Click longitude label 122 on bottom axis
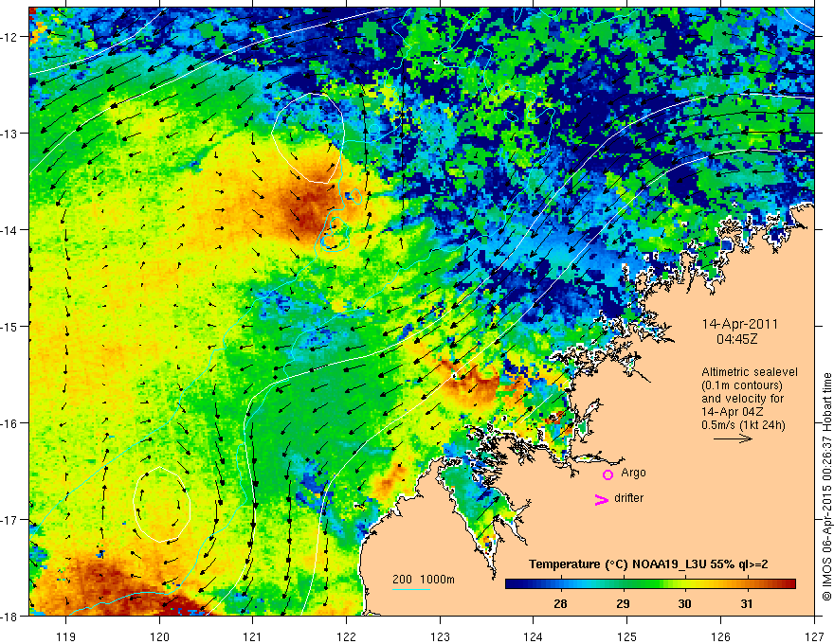The height and width of the screenshot is (644, 834). coord(346,636)
